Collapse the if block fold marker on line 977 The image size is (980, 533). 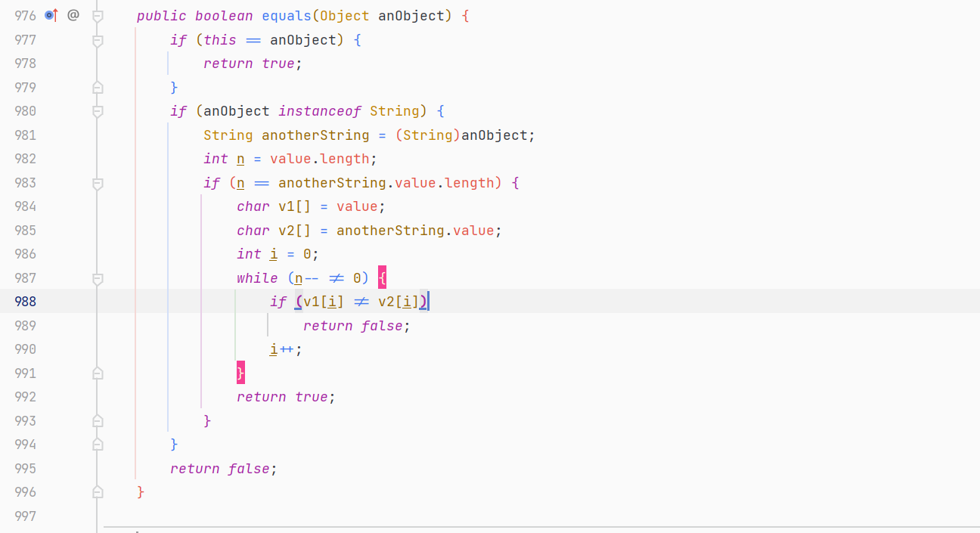point(98,40)
